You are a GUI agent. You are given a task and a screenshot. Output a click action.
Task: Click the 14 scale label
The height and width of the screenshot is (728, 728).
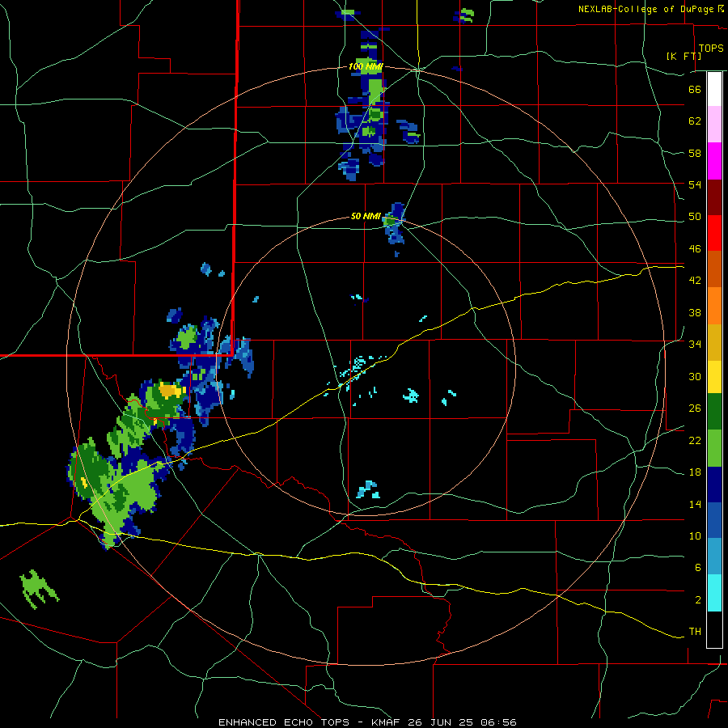[x=695, y=504]
